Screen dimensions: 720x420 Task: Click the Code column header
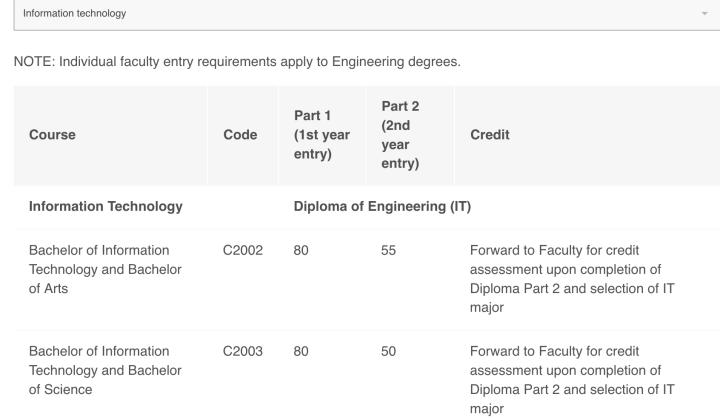click(x=240, y=135)
